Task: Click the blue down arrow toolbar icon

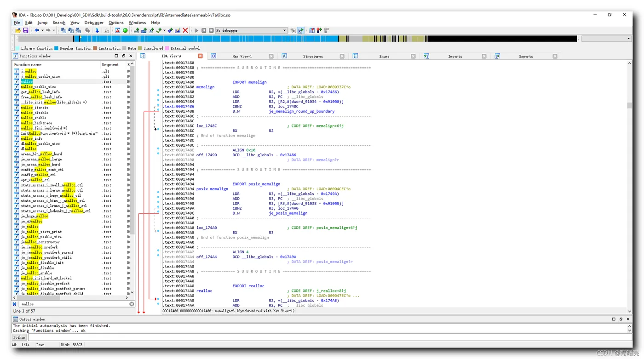Action: click(97, 30)
